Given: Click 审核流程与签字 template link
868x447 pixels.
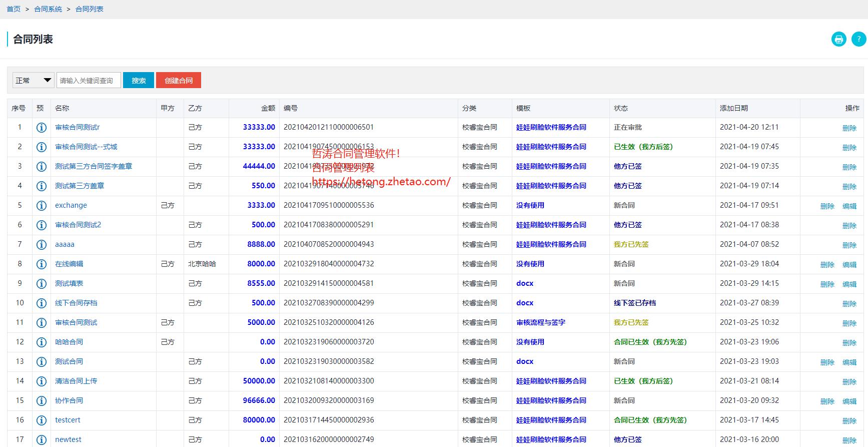Looking at the screenshot, I should click(x=540, y=322).
